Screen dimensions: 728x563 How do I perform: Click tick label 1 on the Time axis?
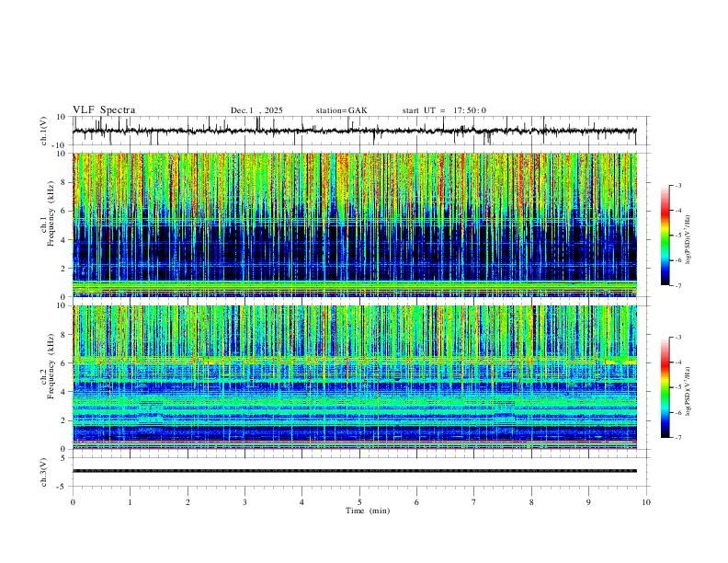[x=130, y=502]
